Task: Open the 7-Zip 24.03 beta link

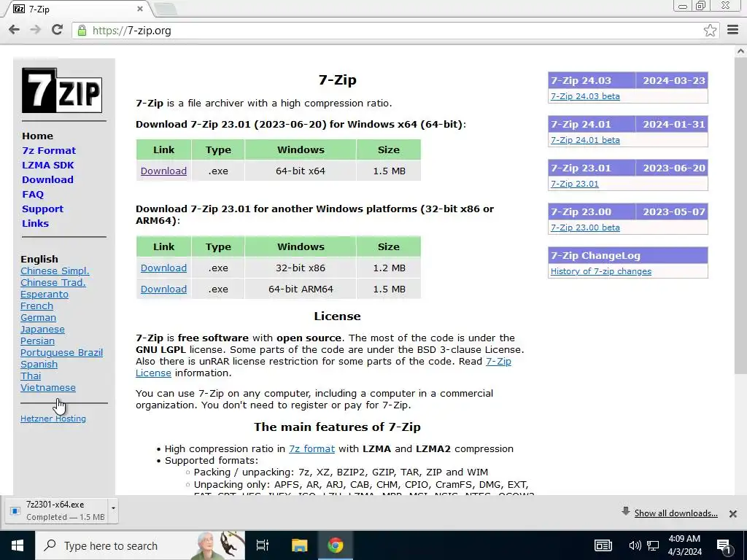Action: [585, 96]
